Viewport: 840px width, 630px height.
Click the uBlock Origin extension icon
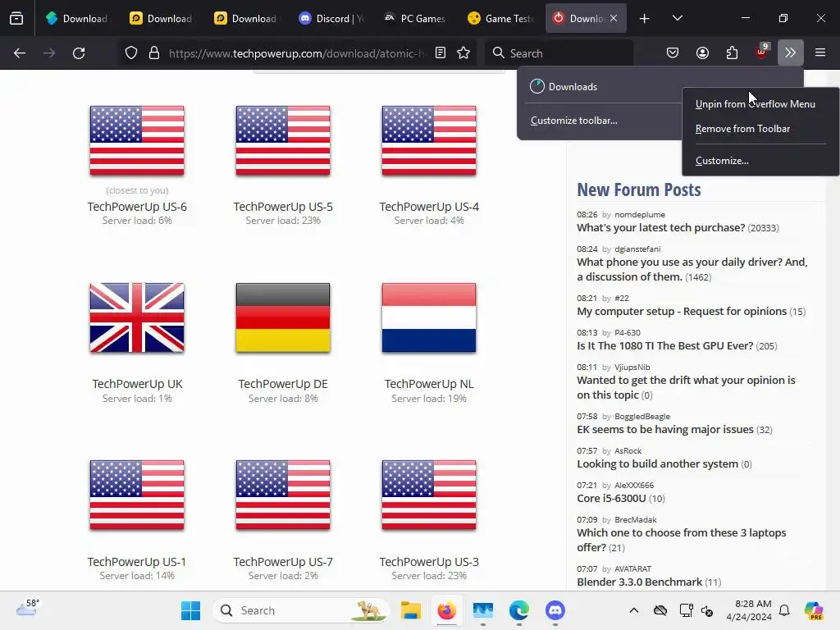click(x=761, y=52)
